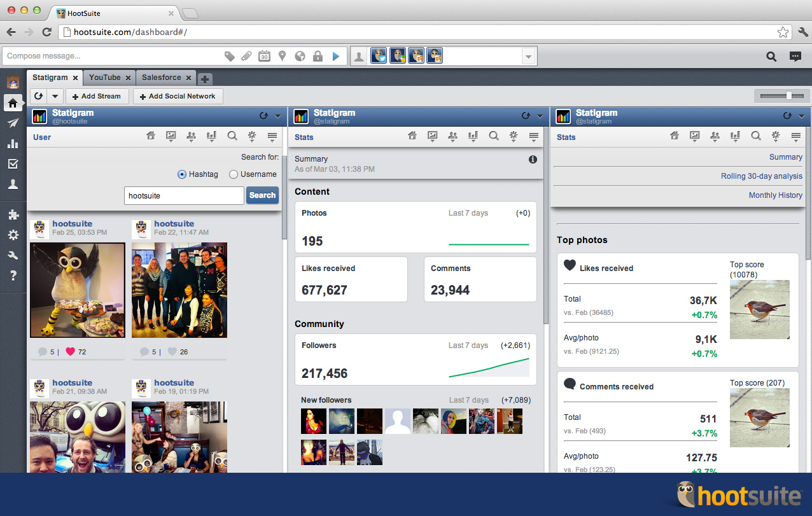Click the blue send arrow icon

[x=336, y=57]
